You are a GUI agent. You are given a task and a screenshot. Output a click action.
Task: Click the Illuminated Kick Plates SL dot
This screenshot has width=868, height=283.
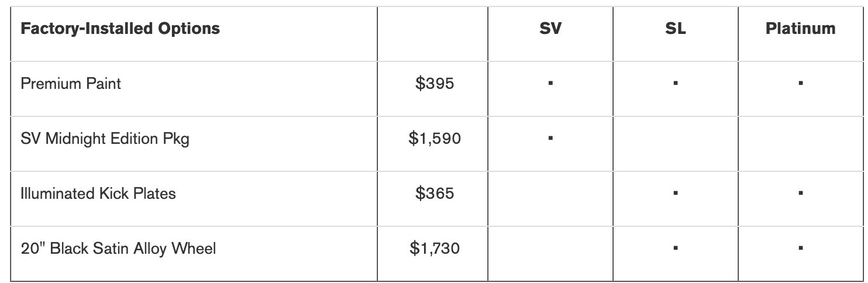[676, 193]
